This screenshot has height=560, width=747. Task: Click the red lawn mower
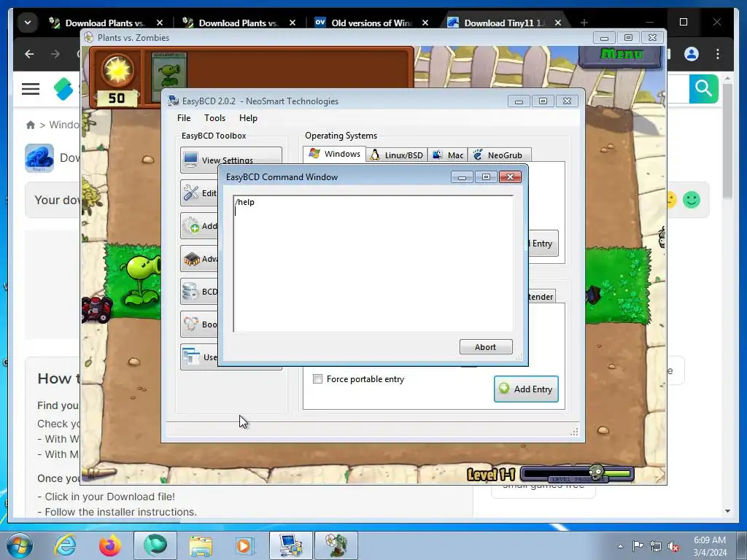click(x=96, y=308)
